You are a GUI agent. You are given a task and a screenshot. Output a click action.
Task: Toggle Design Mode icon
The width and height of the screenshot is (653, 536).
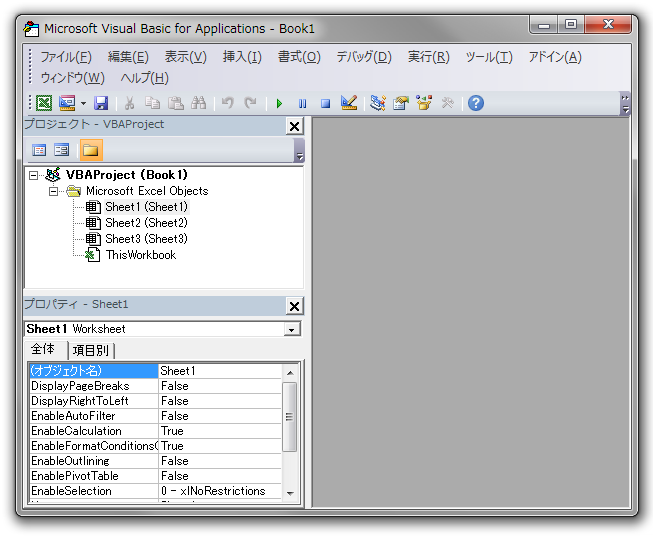349,103
